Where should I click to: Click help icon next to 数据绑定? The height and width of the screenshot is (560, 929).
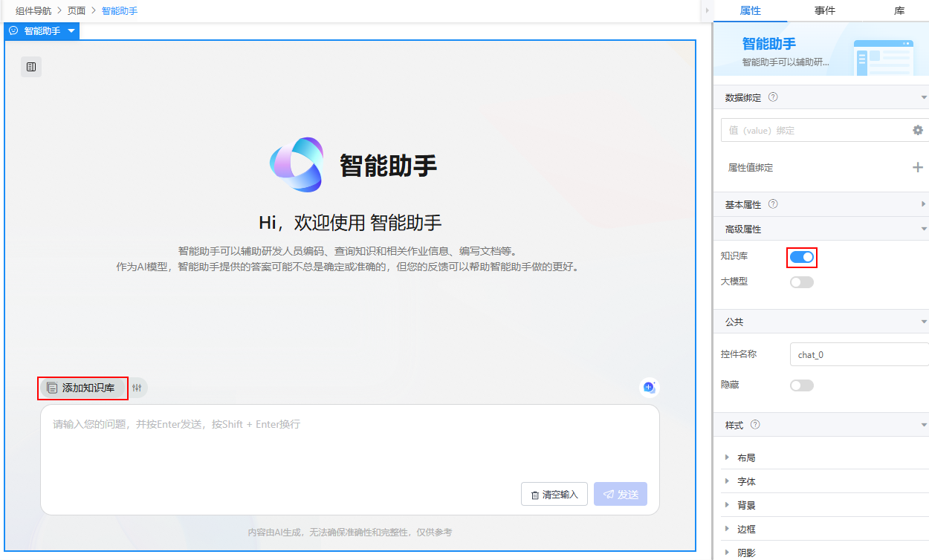(773, 97)
